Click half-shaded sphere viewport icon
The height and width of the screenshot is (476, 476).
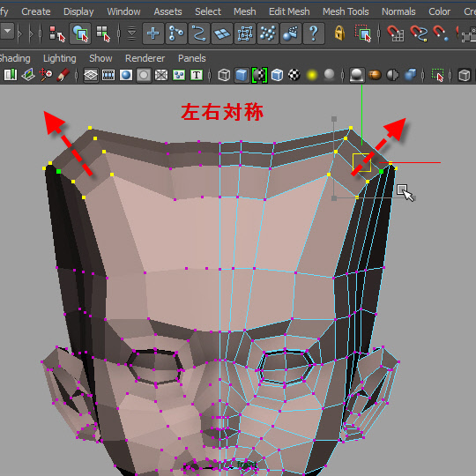[392, 75]
